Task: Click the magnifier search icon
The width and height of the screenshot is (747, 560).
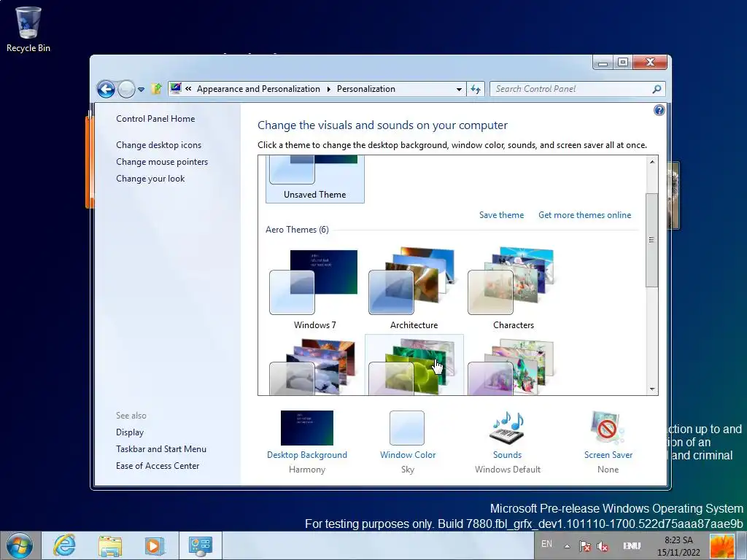Action: click(x=657, y=88)
